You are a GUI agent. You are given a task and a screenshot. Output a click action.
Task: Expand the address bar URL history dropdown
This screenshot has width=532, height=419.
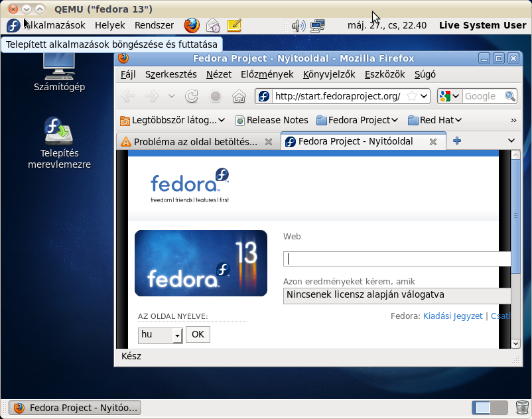[424, 96]
